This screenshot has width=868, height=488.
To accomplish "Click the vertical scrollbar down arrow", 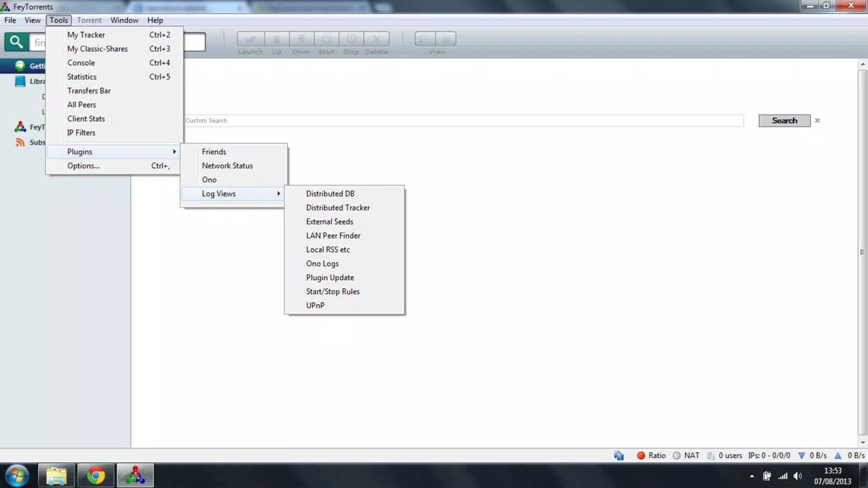I will click(863, 442).
